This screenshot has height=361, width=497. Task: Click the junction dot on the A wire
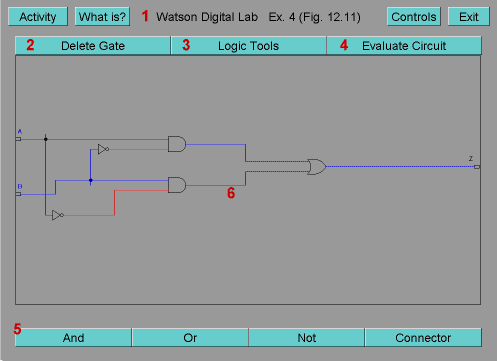tap(46, 139)
